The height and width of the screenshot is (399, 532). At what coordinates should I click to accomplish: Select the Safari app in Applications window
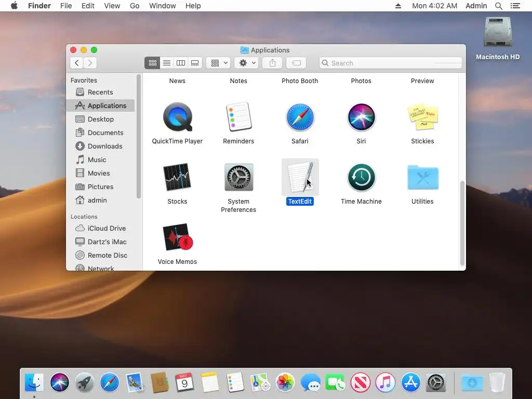click(x=300, y=117)
